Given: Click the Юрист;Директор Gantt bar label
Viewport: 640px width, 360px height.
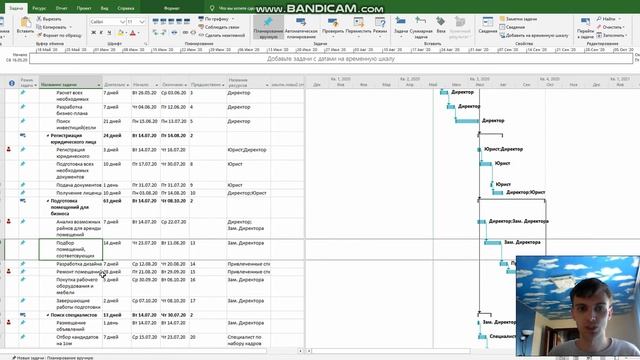Looking at the screenshot, I should tap(503, 149).
